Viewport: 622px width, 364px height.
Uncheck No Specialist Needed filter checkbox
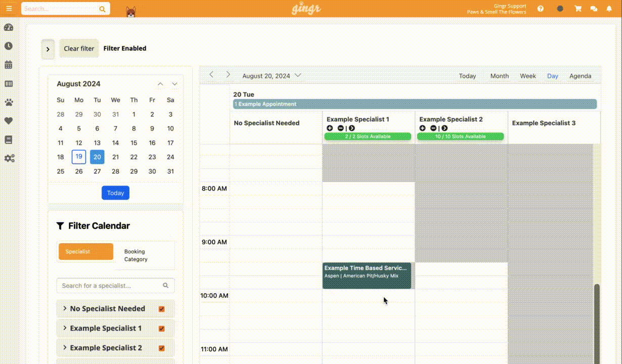click(162, 309)
